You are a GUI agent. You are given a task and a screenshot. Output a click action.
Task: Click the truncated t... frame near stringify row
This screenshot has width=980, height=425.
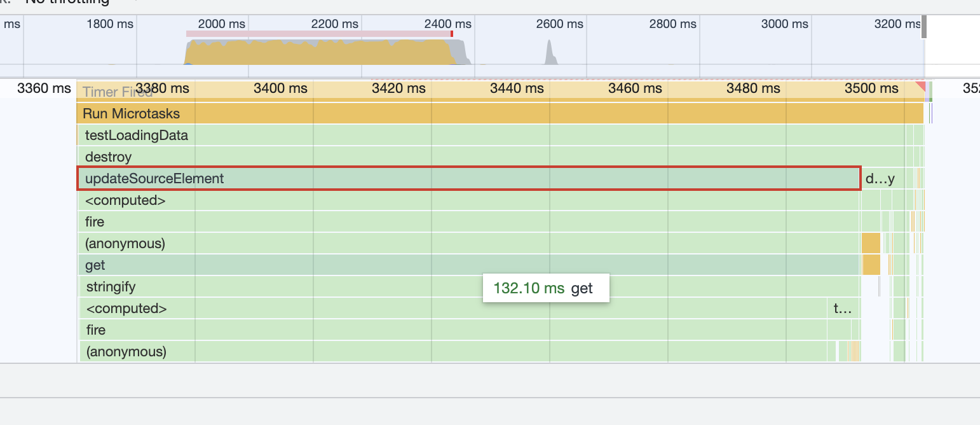[843, 308]
